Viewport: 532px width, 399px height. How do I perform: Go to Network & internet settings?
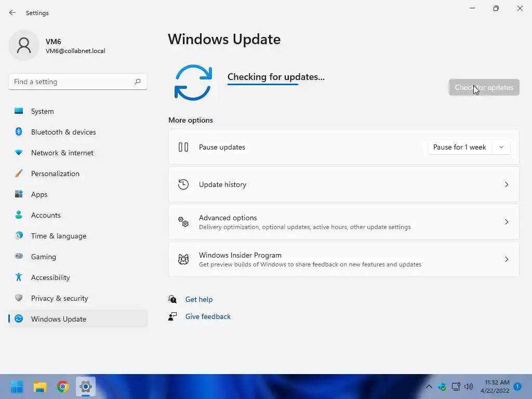coord(78,153)
